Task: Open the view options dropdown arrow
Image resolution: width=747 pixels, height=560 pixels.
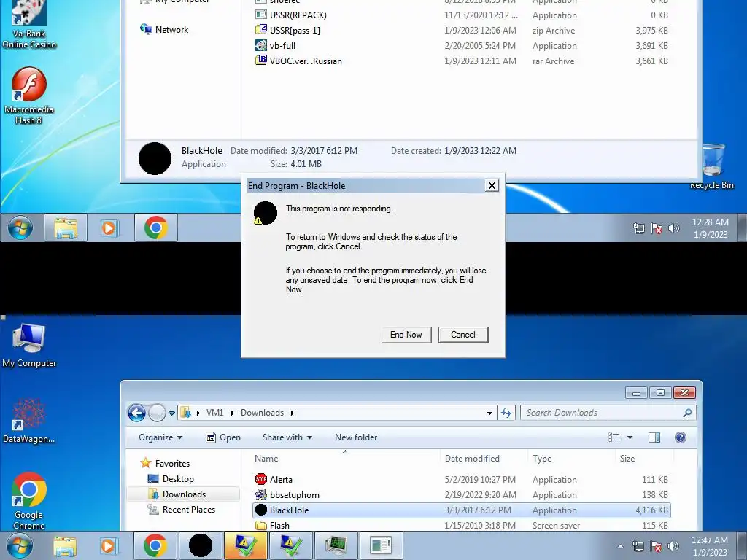Action: [630, 437]
